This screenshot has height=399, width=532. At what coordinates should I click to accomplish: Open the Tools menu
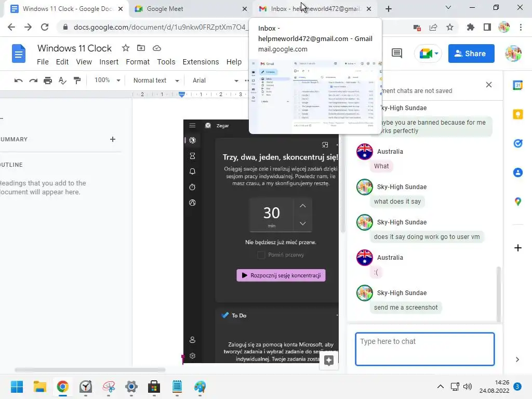click(x=166, y=62)
